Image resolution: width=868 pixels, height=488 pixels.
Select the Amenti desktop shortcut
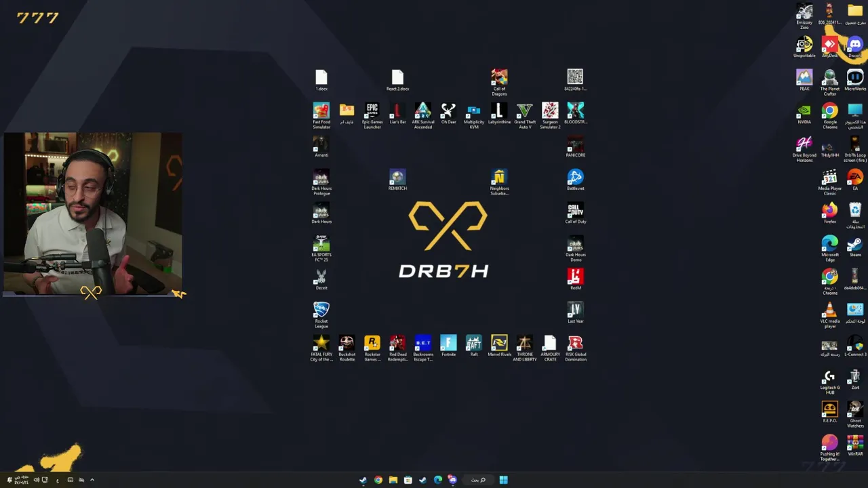click(321, 146)
